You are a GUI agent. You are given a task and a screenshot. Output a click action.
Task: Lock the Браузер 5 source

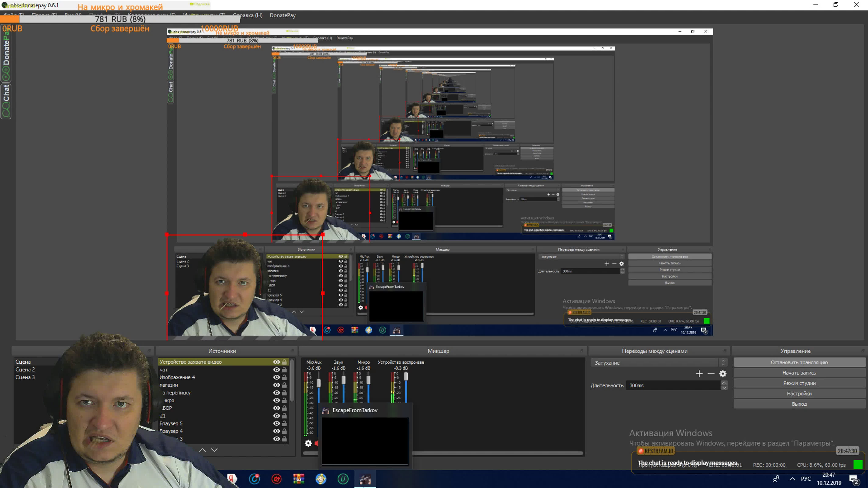[x=284, y=423]
